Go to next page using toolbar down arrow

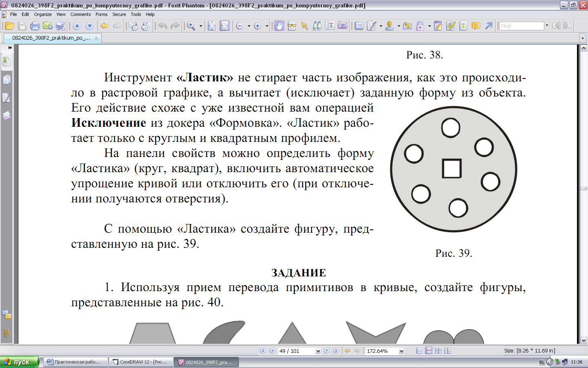pos(89,26)
